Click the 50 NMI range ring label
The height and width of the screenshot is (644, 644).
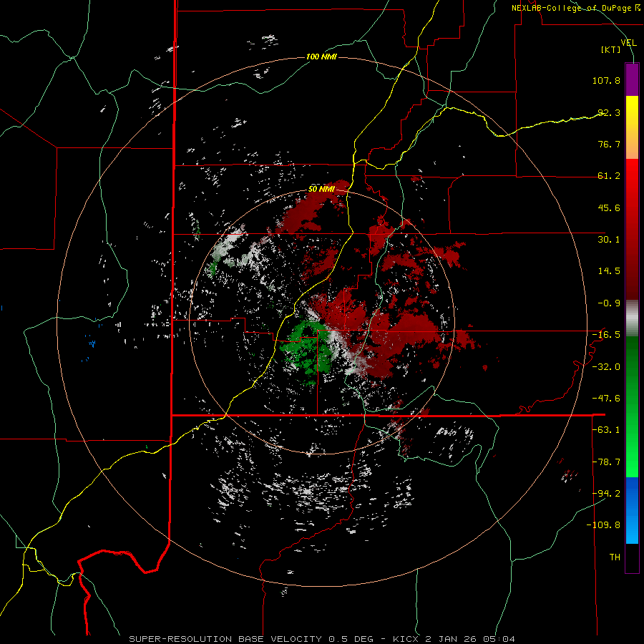(x=321, y=190)
